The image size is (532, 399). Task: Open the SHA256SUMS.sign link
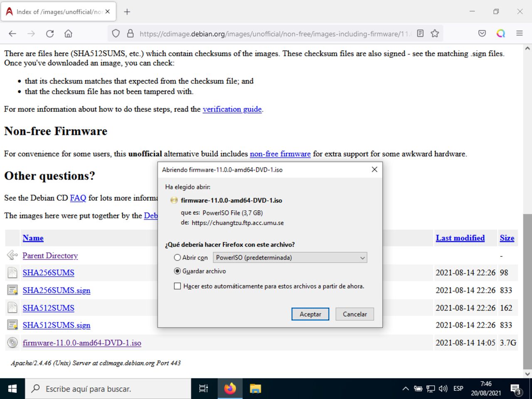point(57,290)
